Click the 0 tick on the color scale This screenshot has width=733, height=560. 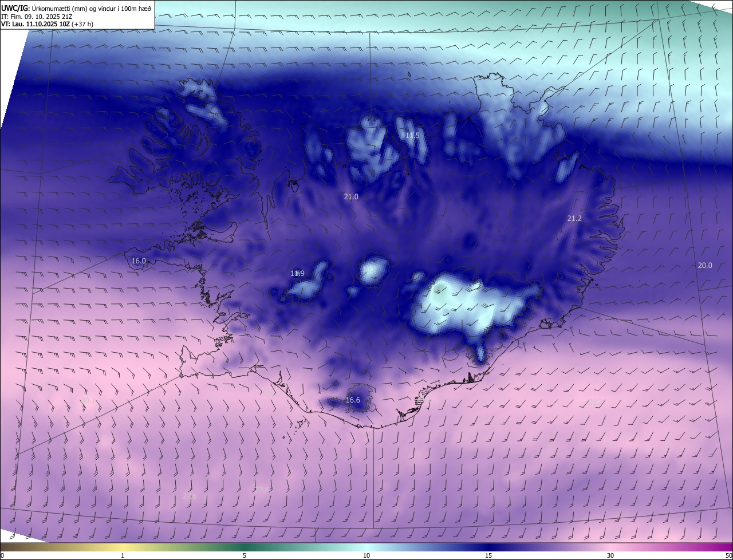[x=2, y=555]
